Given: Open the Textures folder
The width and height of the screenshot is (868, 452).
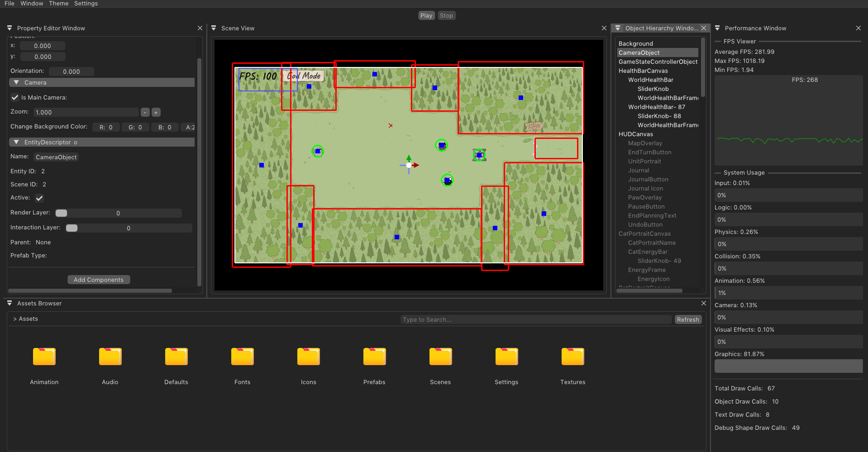Looking at the screenshot, I should click(572, 357).
